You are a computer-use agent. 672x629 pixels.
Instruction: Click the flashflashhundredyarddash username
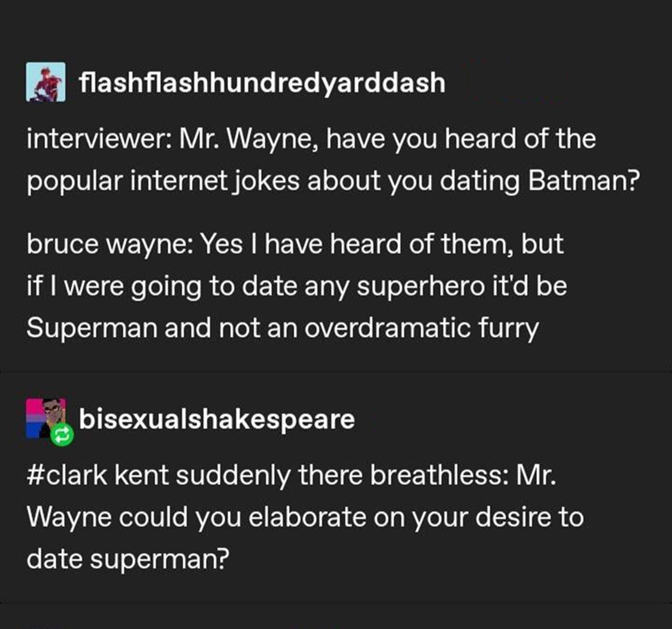pos(262,83)
